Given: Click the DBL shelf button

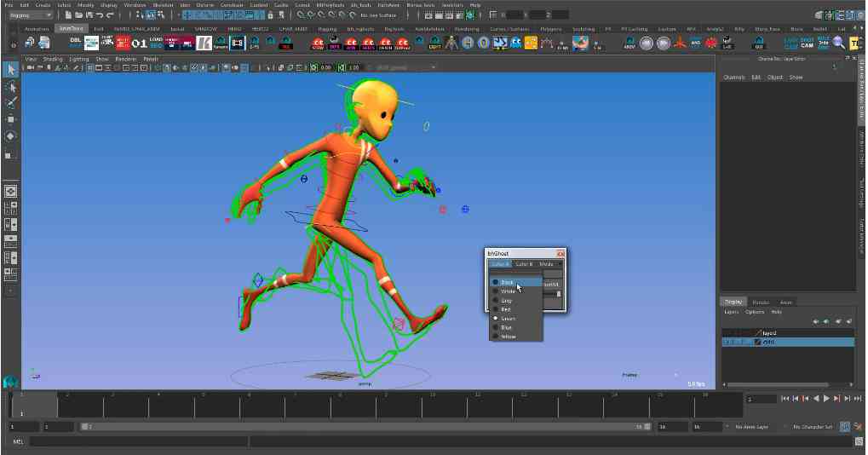Looking at the screenshot, I should (75, 43).
